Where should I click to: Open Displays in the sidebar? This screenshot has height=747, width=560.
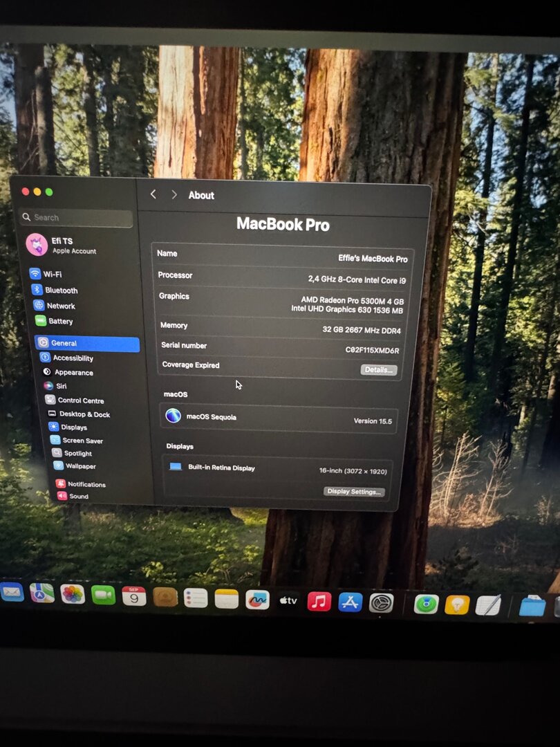tap(68, 427)
